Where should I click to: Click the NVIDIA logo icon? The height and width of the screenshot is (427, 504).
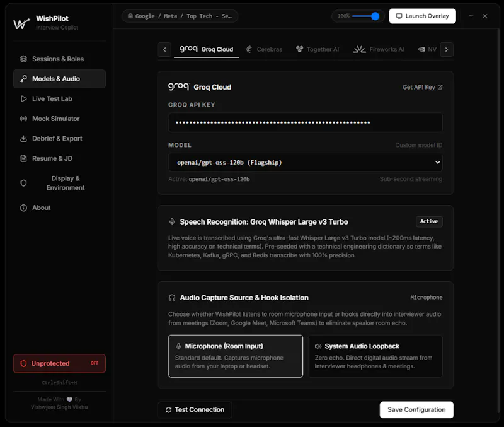pyautogui.click(x=421, y=50)
